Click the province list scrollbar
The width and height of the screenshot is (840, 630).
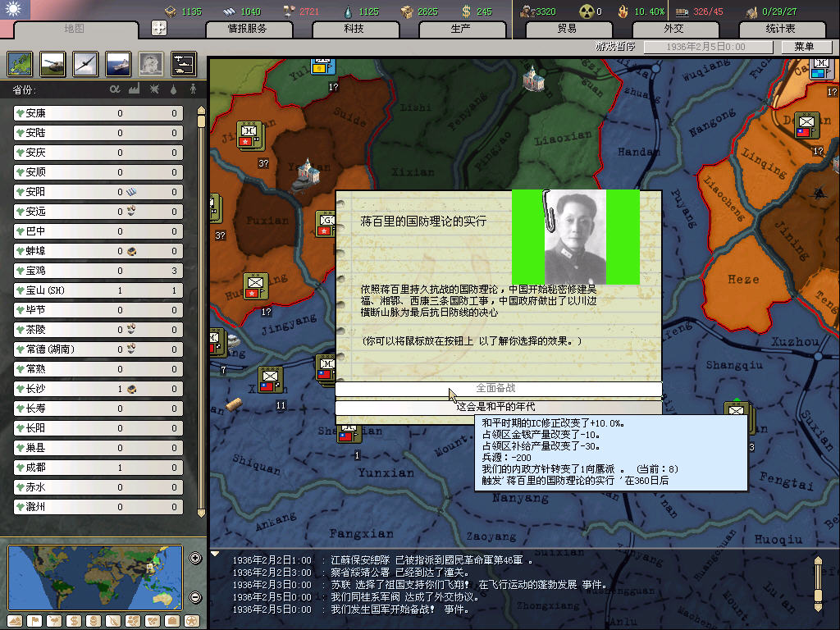pos(201,312)
